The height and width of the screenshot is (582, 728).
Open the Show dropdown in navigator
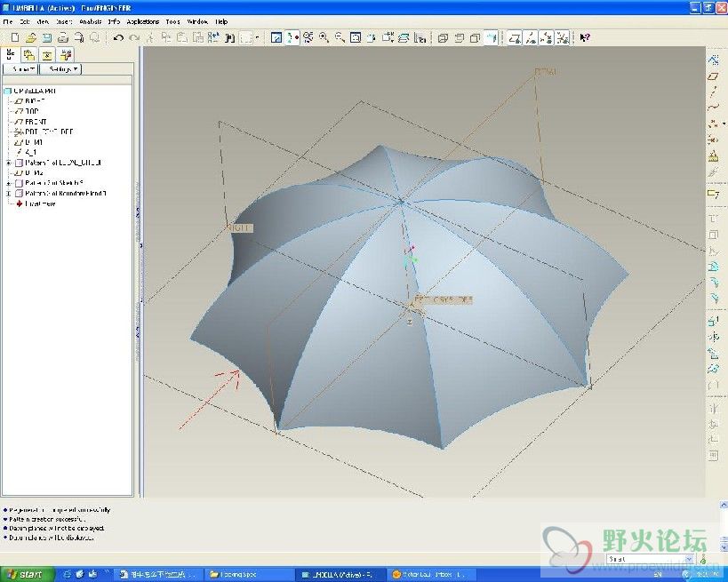coord(20,69)
